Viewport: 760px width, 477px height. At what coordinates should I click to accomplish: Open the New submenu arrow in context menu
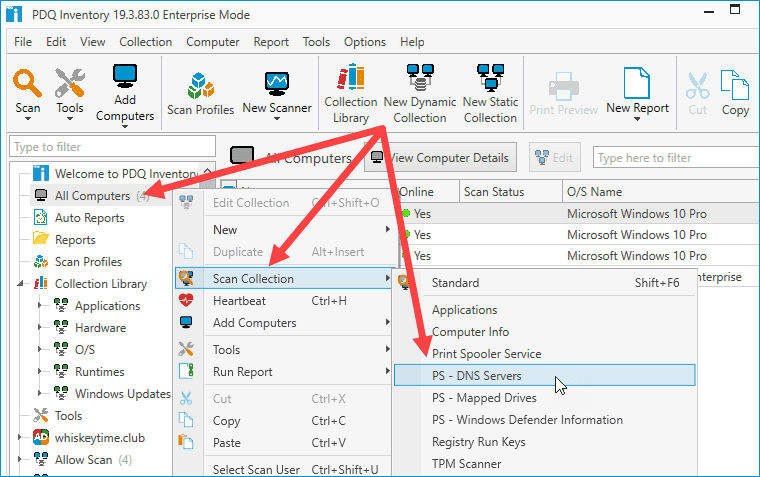click(x=387, y=229)
